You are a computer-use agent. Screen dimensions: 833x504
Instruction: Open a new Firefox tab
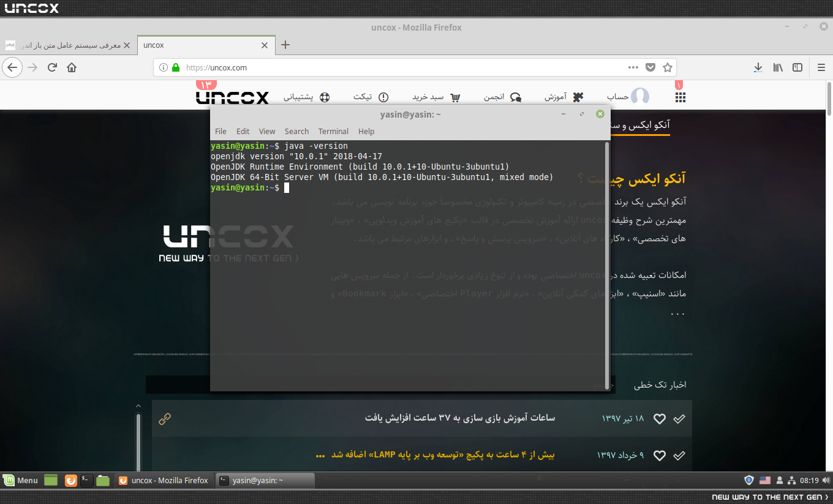tap(285, 45)
